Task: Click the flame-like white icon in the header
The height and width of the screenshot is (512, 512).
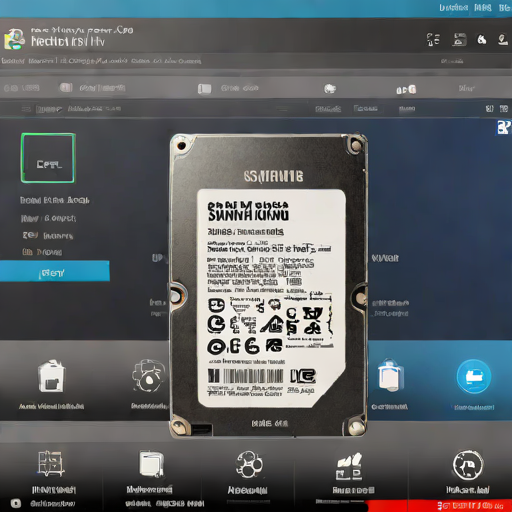Action: (482, 40)
